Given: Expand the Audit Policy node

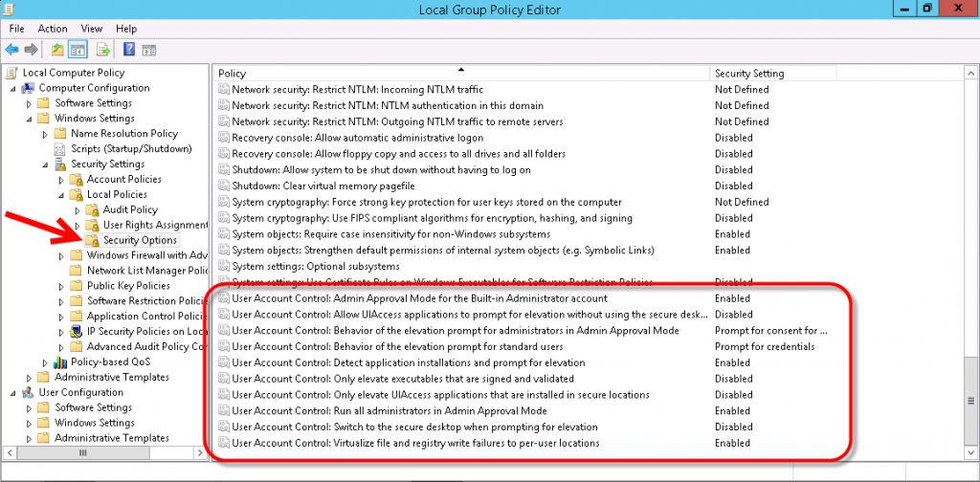Looking at the screenshot, I should [78, 209].
